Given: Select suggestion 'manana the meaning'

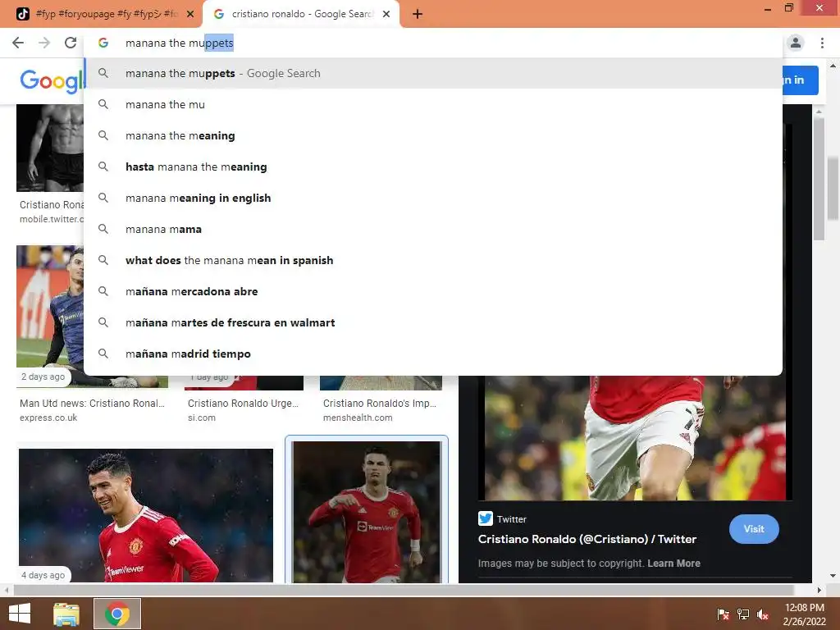Looking at the screenshot, I should [x=433, y=135].
